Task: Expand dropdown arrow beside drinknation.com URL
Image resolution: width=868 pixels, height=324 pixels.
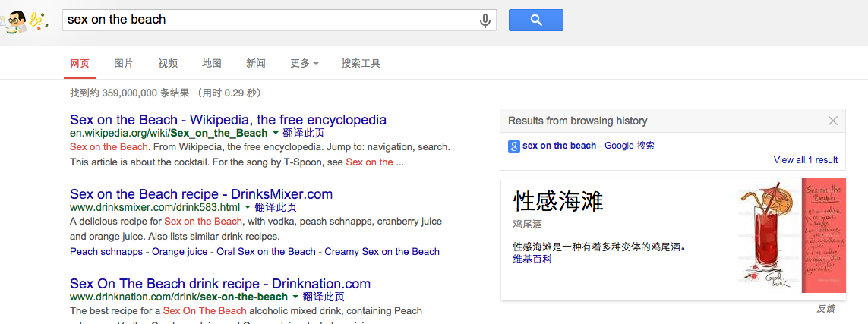Action: 295,297
